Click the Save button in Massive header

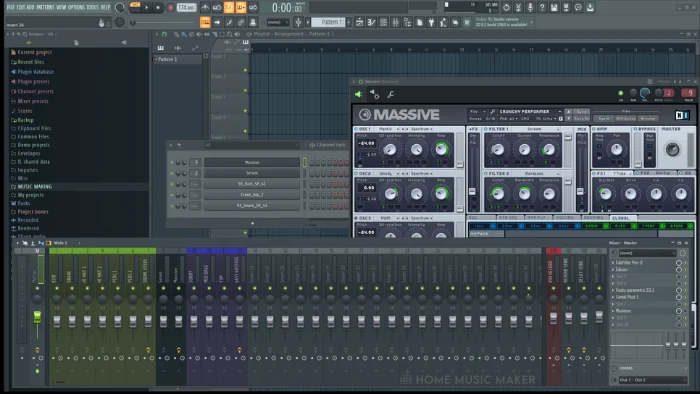[582, 112]
